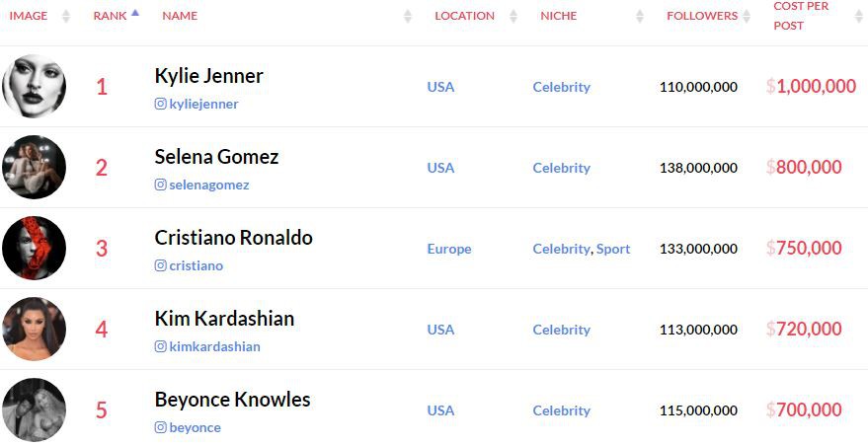Select the Sport niche link
This screenshot has height=446, width=868.
[x=613, y=249]
